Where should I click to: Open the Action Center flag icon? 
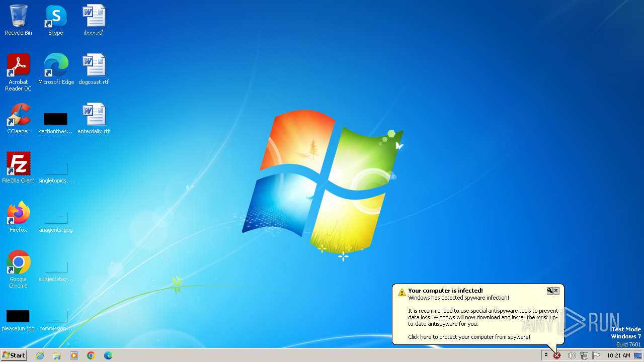(596, 355)
